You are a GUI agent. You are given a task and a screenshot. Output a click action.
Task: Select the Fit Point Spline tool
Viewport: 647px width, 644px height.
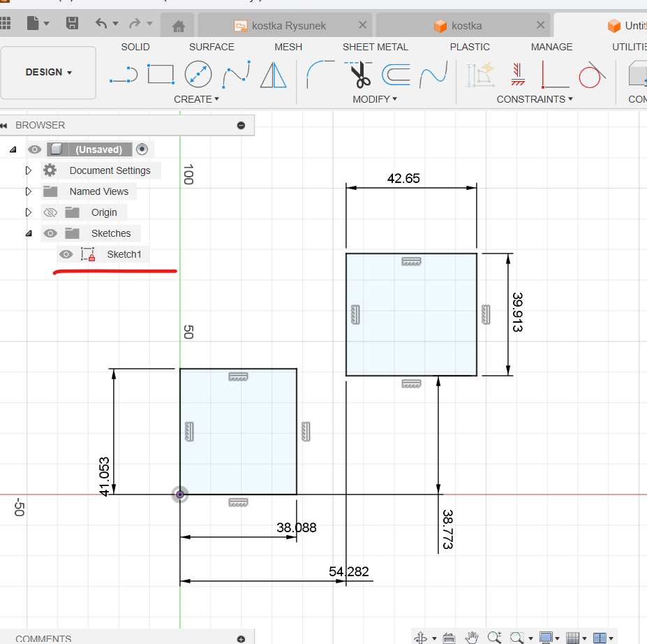tap(236, 74)
